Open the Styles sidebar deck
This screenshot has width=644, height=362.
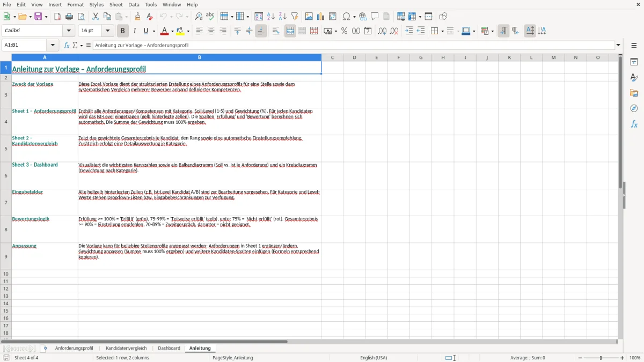(x=634, y=78)
